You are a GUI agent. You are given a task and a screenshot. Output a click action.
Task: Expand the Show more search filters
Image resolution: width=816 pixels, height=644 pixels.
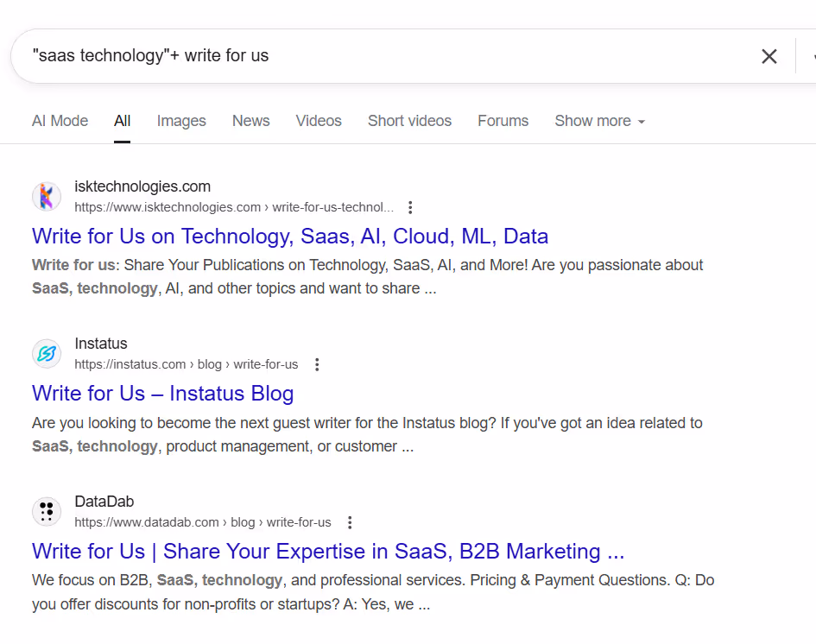pyautogui.click(x=599, y=121)
